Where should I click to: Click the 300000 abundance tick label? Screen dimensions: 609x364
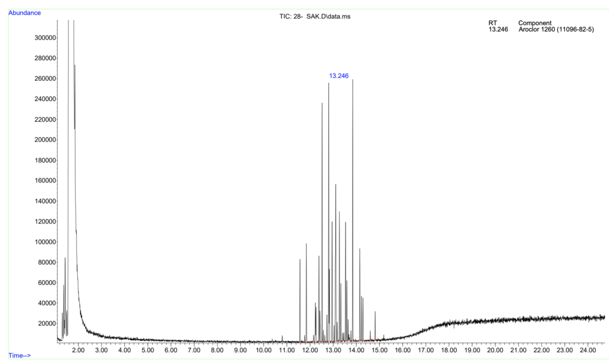[45, 37]
